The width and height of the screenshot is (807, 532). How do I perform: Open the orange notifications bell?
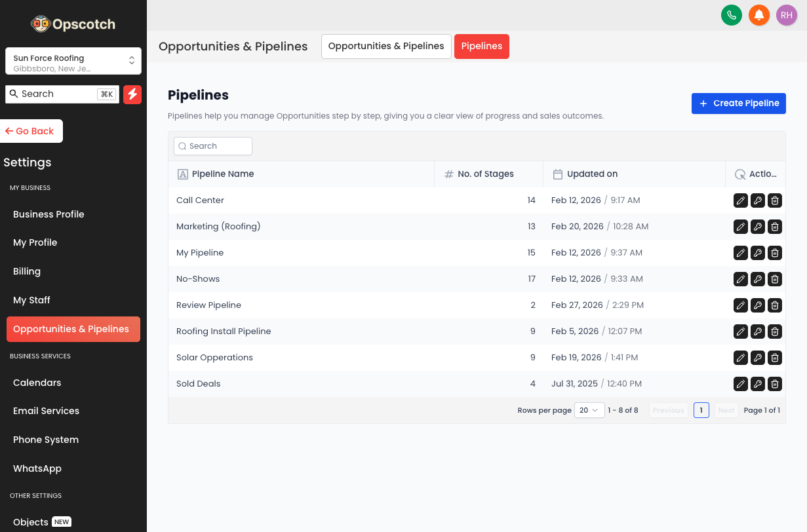tap(758, 15)
